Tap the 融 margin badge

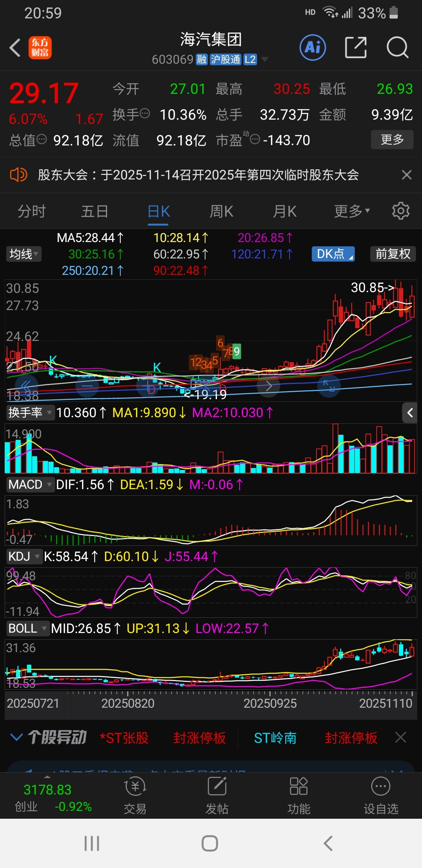pos(202,59)
